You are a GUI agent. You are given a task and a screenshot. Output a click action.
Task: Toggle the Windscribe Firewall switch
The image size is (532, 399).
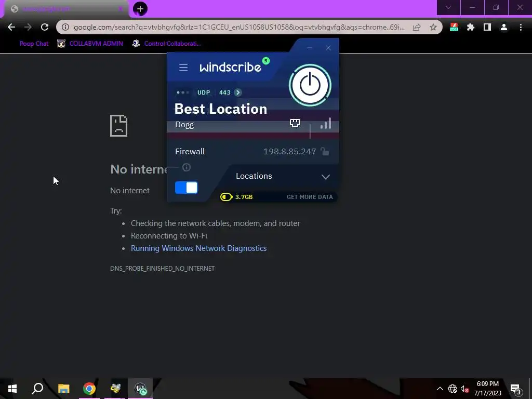point(187,188)
